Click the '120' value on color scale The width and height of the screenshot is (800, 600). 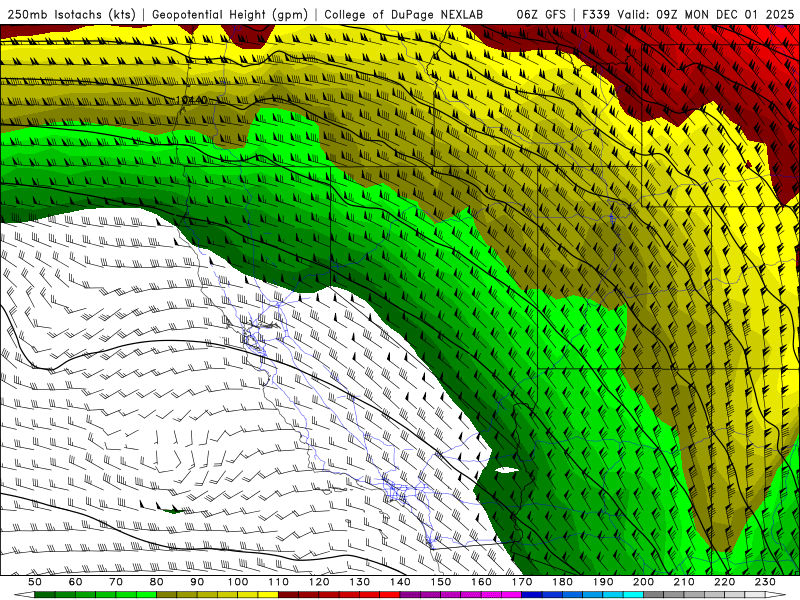pyautogui.click(x=319, y=582)
